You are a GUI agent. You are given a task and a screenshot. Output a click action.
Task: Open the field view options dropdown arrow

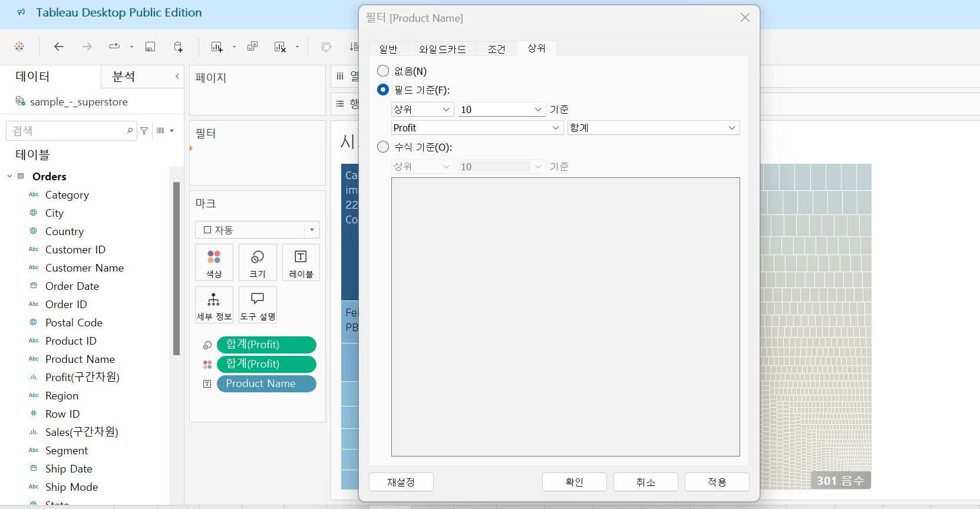tap(172, 131)
